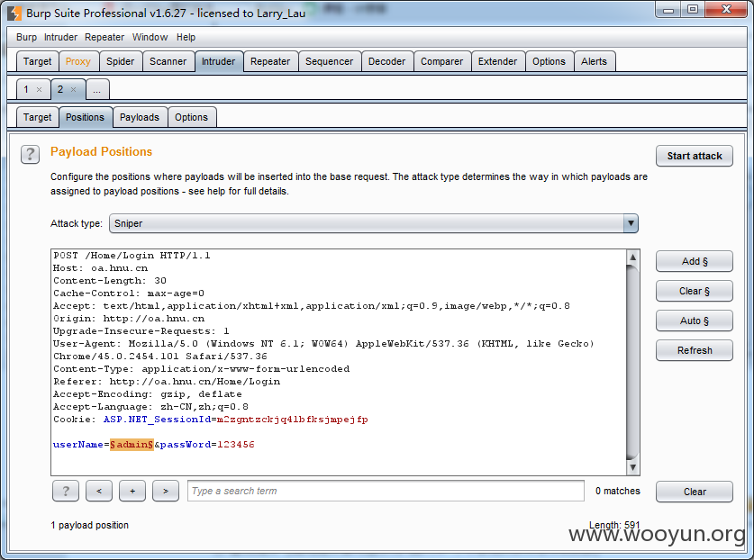Open new Intruder tab with ellipsis
Image resolution: width=754 pixels, height=560 pixels.
[97, 90]
